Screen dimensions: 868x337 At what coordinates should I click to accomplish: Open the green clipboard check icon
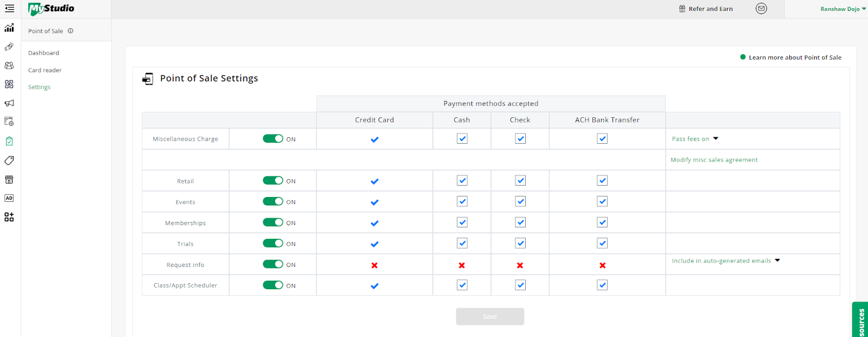click(x=9, y=141)
